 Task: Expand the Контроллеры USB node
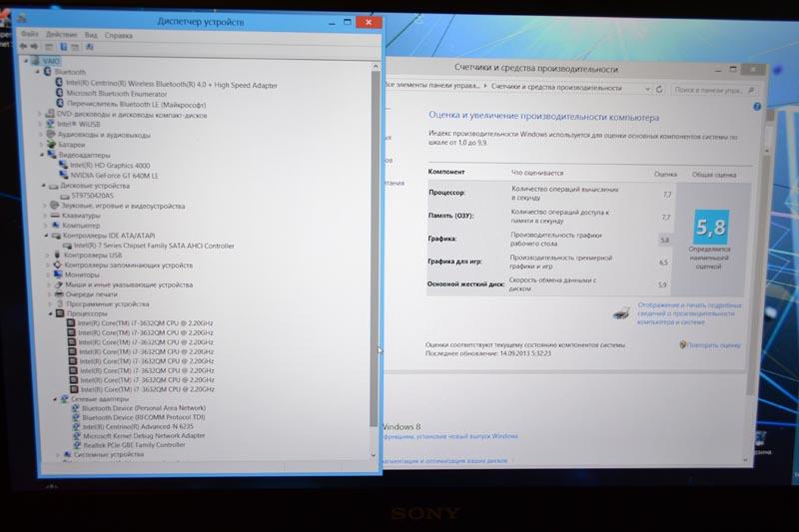(x=46, y=255)
